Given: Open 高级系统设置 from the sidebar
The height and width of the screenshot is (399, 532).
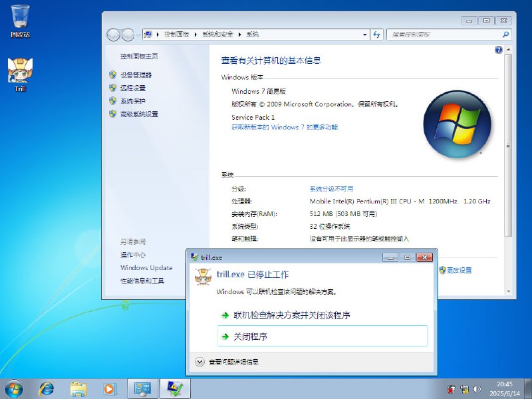Looking at the screenshot, I should click(x=139, y=114).
